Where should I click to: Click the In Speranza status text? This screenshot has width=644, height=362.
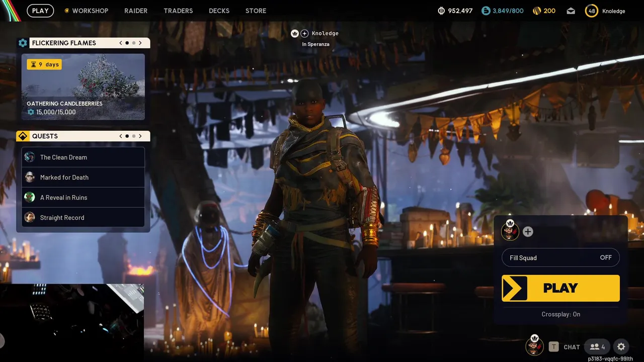click(316, 44)
